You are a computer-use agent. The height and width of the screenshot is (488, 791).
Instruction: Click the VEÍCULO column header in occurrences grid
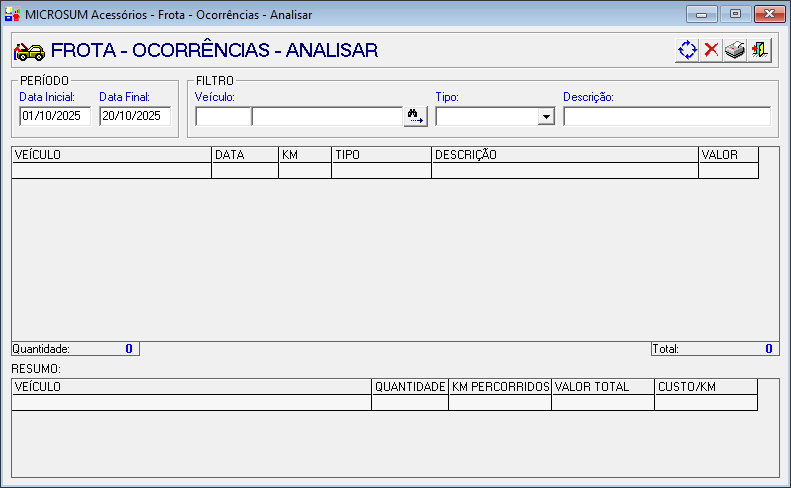[111, 155]
